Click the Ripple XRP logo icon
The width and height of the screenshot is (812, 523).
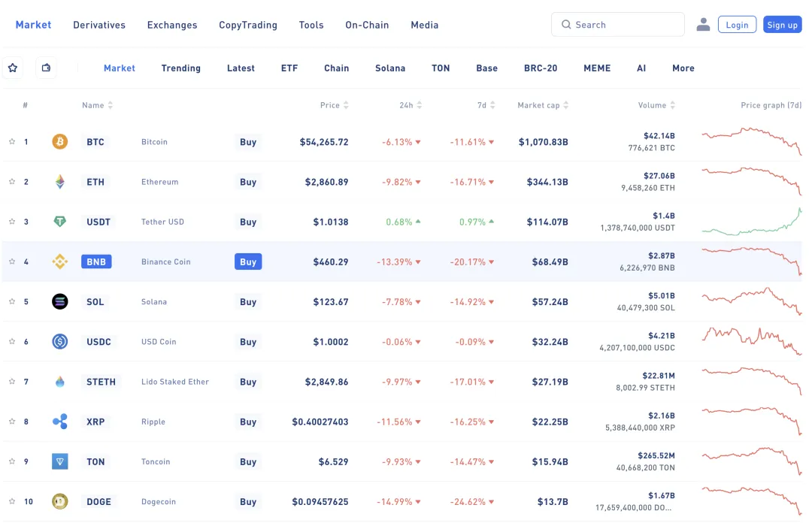tap(60, 422)
